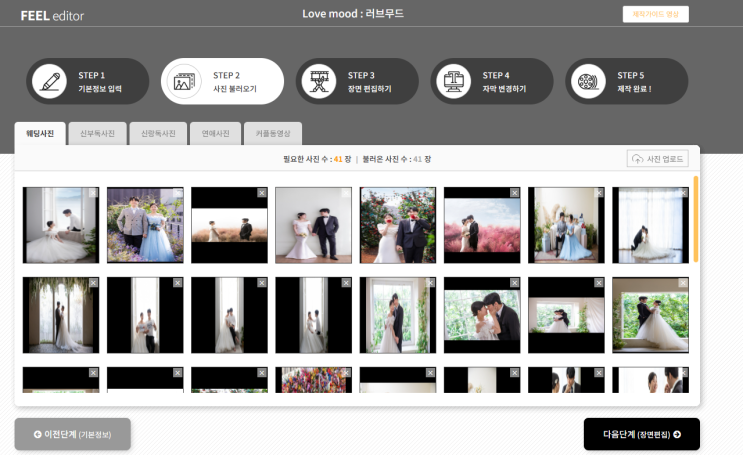Select the white curtain kneeling thumbnail
Image resolution: width=743 pixels, height=455 pixels.
[x=651, y=225]
